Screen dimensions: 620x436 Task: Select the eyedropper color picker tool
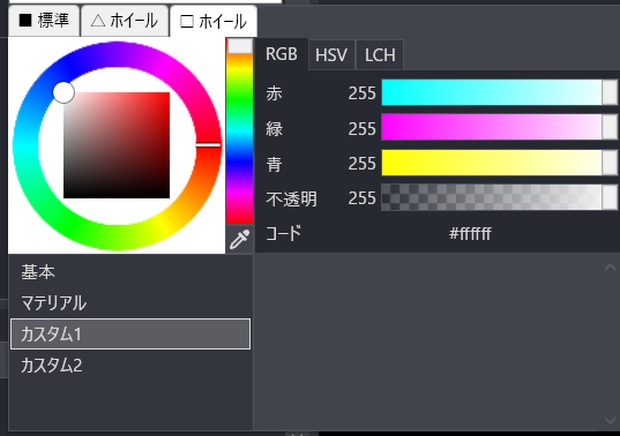click(x=240, y=239)
